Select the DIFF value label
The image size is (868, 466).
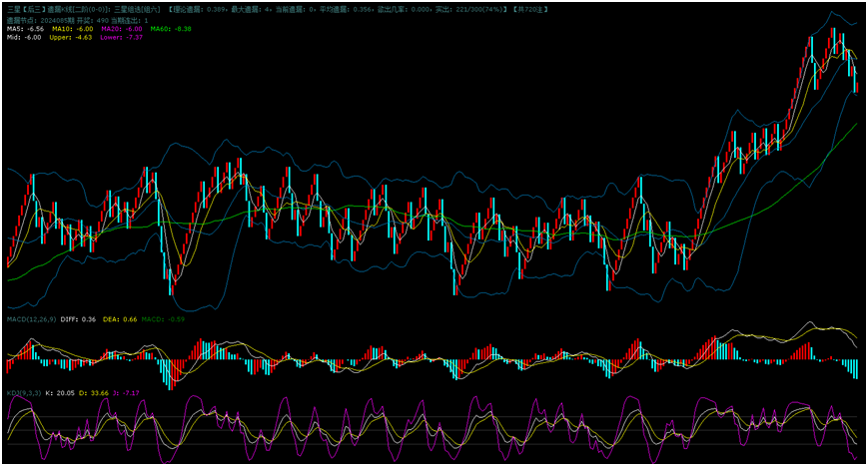(78, 319)
